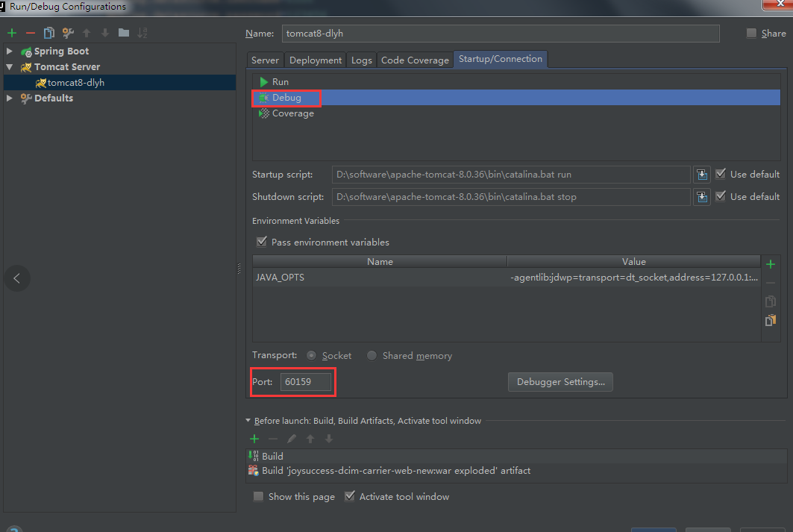
Task: Switch to the Code Coverage tab
Action: coord(416,60)
